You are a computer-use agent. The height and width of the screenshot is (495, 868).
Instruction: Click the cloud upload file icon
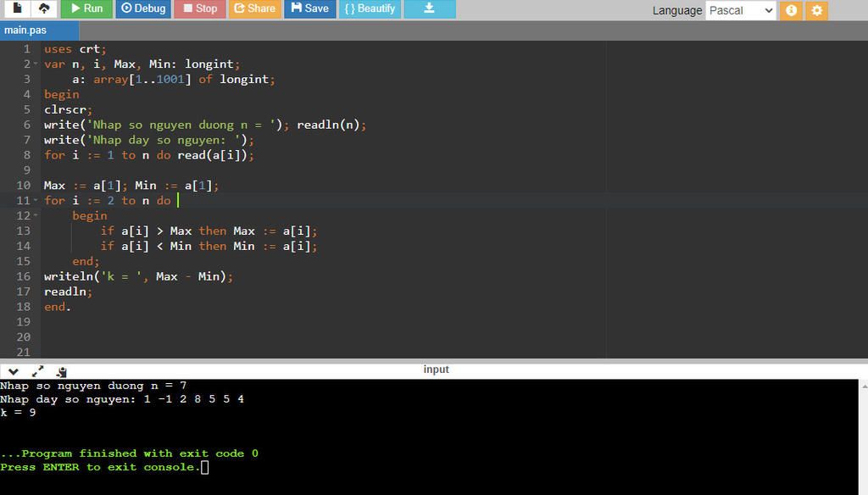(44, 8)
